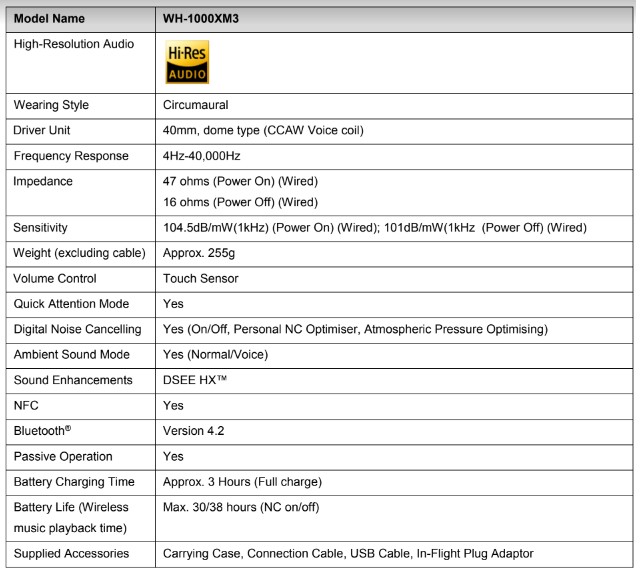Screen dimensions: 636x569
Task: Select 'Yes' in Quick Attention Mode row
Action: pos(173,304)
